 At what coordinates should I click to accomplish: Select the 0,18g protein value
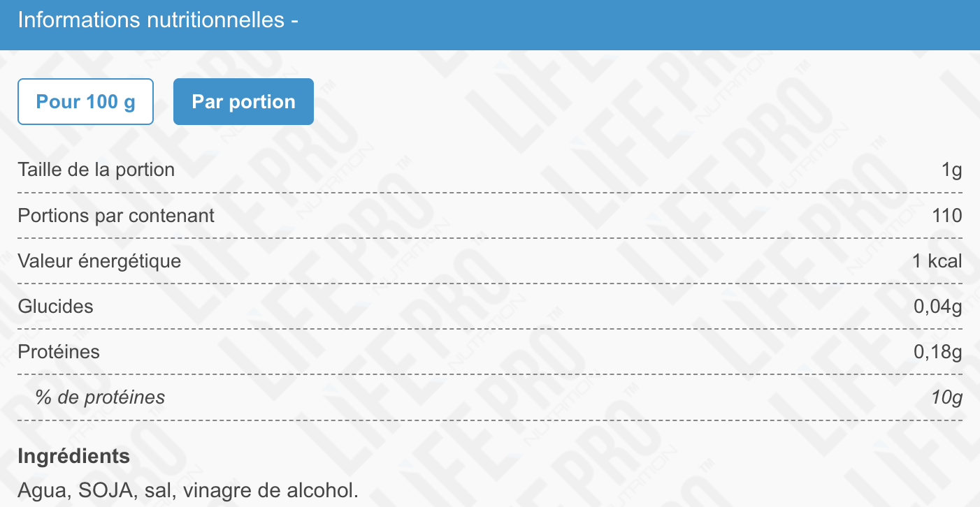coord(938,352)
